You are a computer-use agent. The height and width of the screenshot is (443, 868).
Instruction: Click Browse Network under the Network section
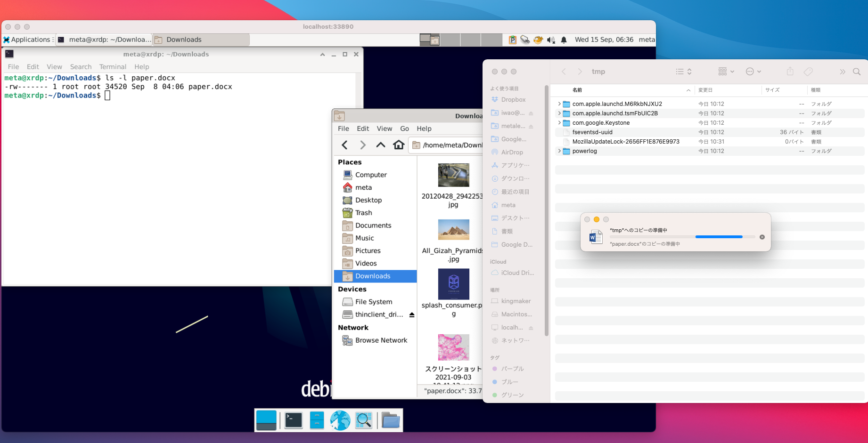[382, 340]
